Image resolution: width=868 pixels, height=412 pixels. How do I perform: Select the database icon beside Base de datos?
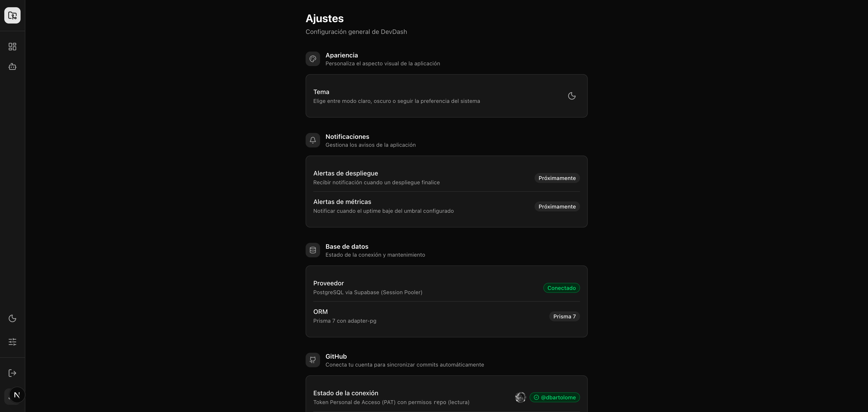click(312, 250)
